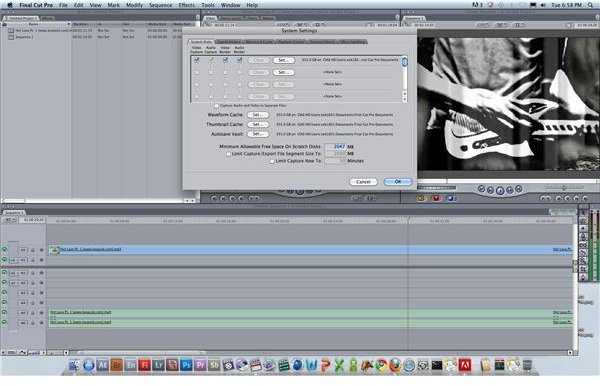Open the Sequence menu

(x=160, y=5)
